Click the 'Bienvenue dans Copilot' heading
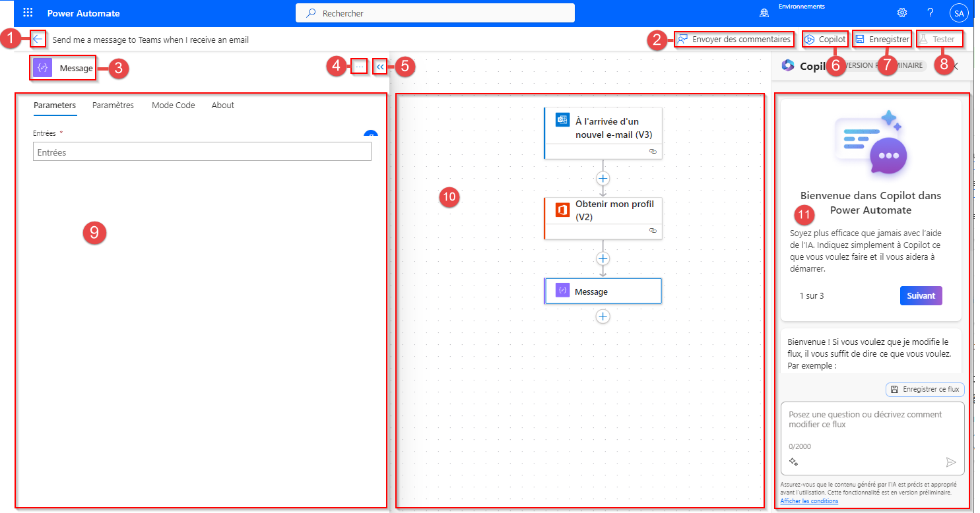 coord(870,203)
